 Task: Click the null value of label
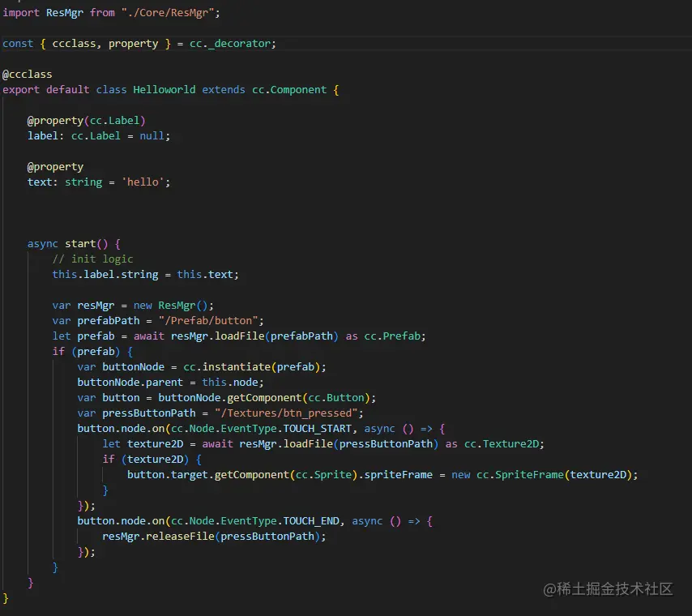coord(152,136)
